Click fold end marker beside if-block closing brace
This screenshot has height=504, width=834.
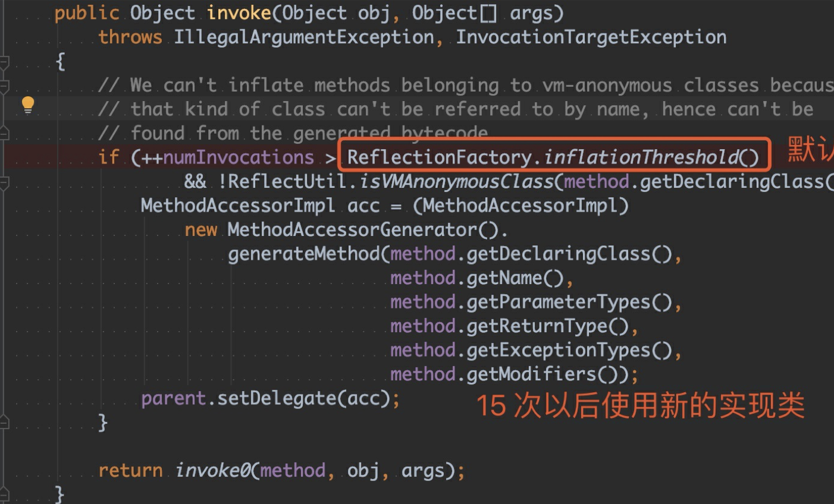(x=4, y=423)
